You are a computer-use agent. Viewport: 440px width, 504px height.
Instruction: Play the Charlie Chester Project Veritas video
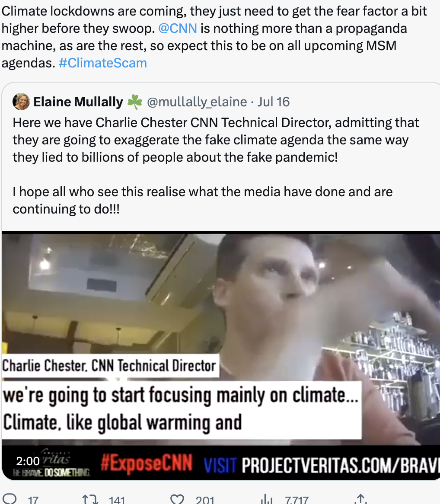coord(221,355)
